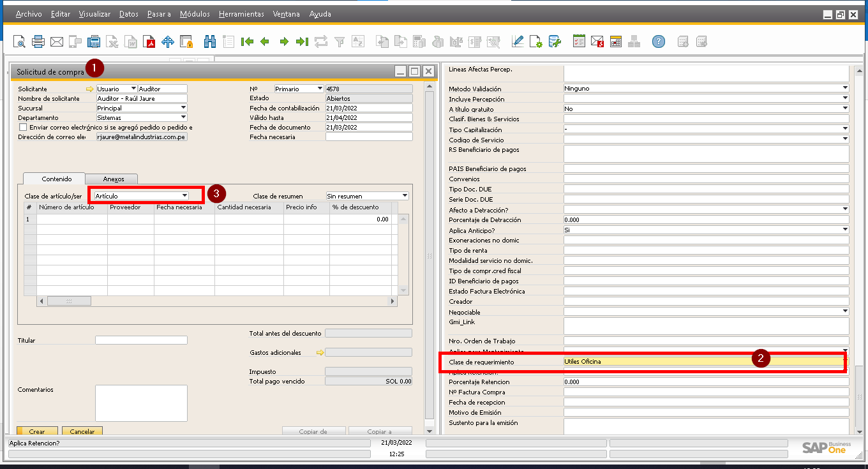Click the Cancelar button
Viewport: 868px width, 469px height.
pyautogui.click(x=82, y=431)
